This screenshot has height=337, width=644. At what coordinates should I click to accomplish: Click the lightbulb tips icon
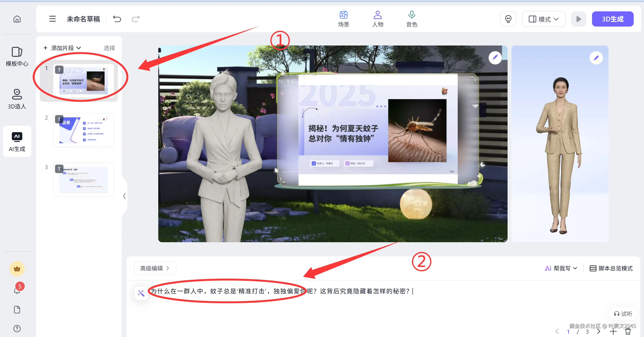[x=508, y=19]
